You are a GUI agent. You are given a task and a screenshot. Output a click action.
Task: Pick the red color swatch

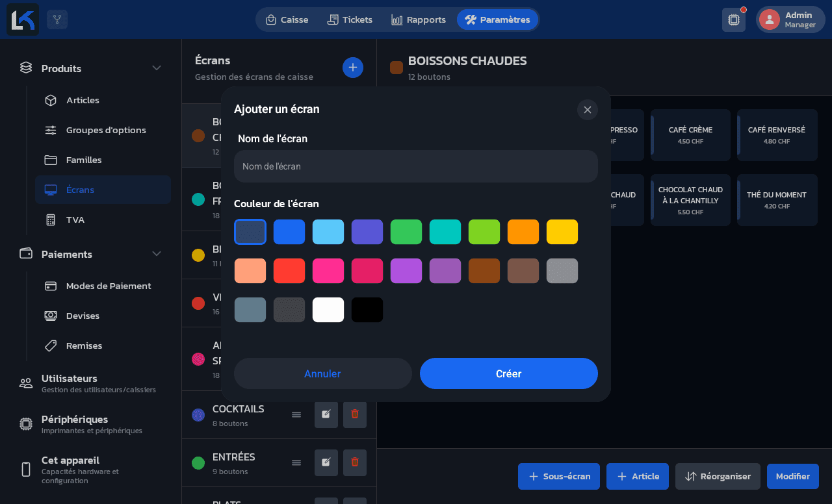point(289,271)
